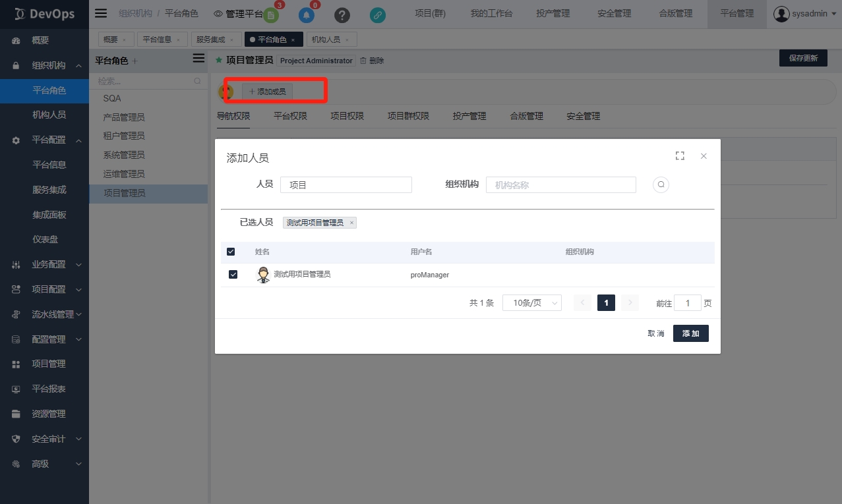The width and height of the screenshot is (842, 504).
Task: Expand the 高级 sidebar section
Action: (x=78, y=464)
